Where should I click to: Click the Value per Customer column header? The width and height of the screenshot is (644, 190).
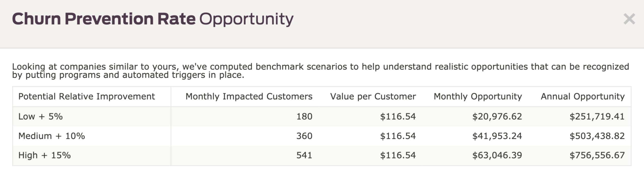coord(373,97)
